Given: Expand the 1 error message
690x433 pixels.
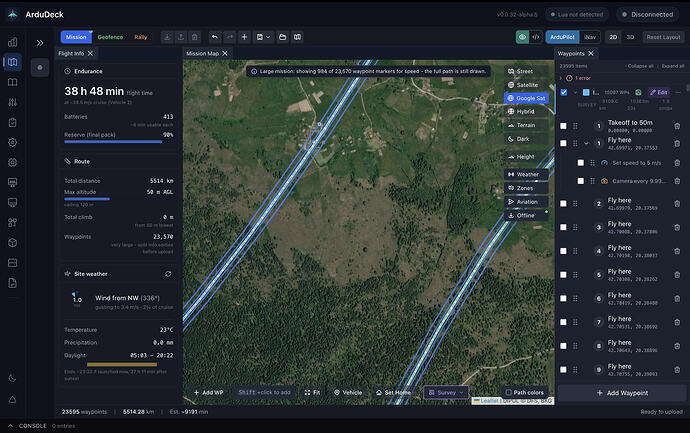Looking at the screenshot, I should 561,78.
